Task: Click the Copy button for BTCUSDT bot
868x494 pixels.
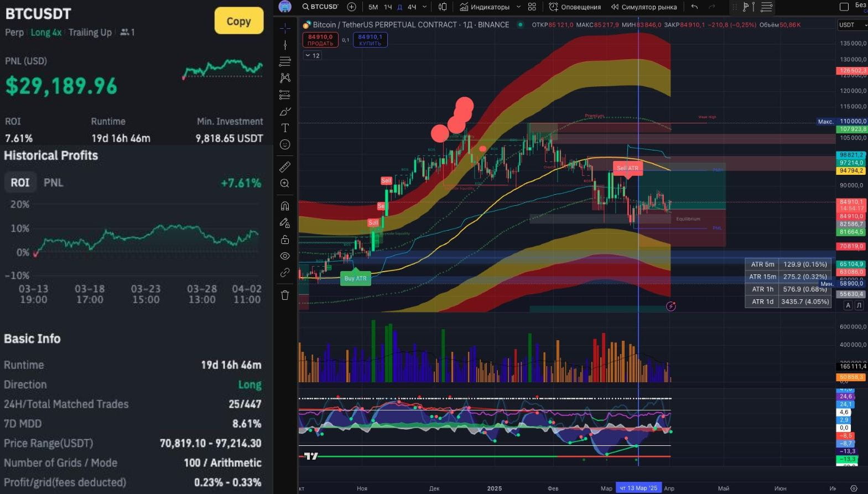Action: point(239,21)
